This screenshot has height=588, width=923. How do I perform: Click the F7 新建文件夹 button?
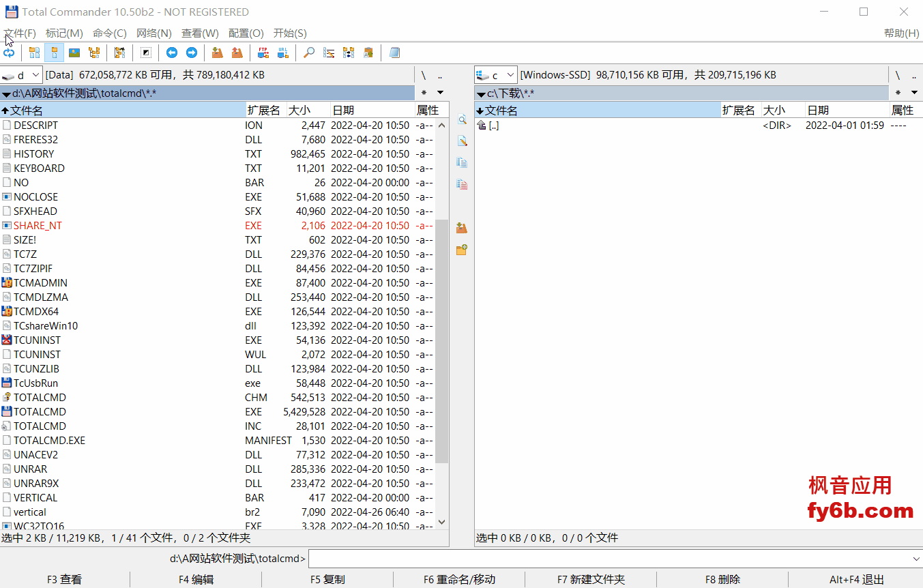coord(591,579)
